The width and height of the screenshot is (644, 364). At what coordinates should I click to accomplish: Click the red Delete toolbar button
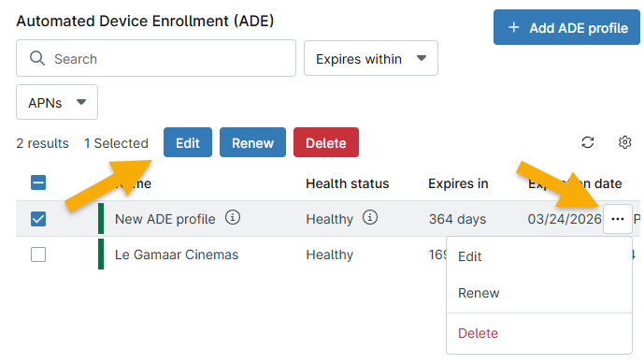pos(326,143)
